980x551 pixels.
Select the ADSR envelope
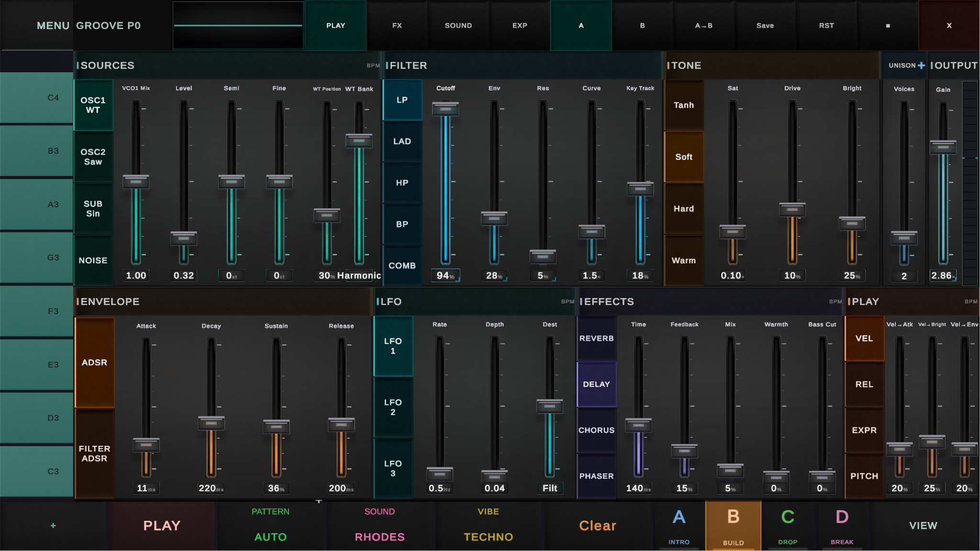[x=94, y=363]
